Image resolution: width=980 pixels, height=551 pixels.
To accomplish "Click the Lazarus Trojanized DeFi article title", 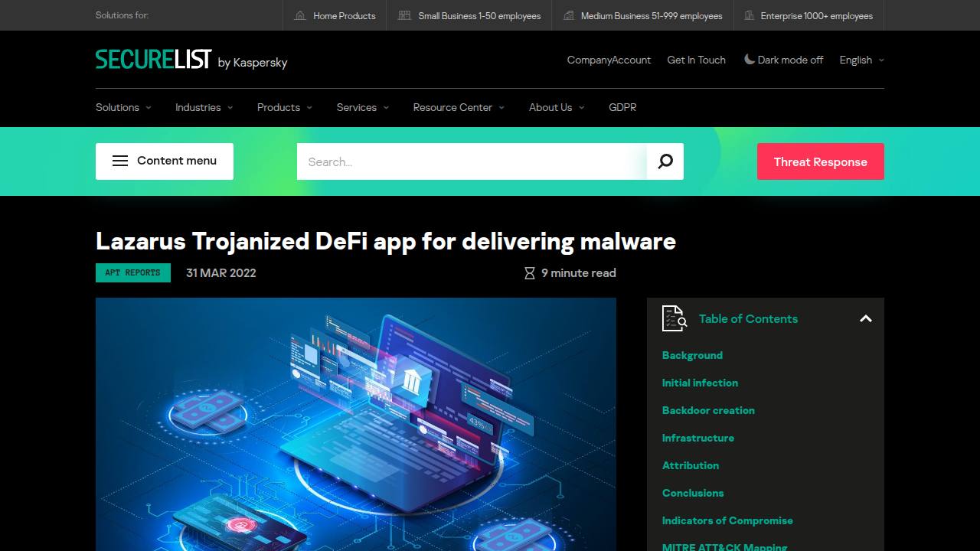I will coord(386,241).
